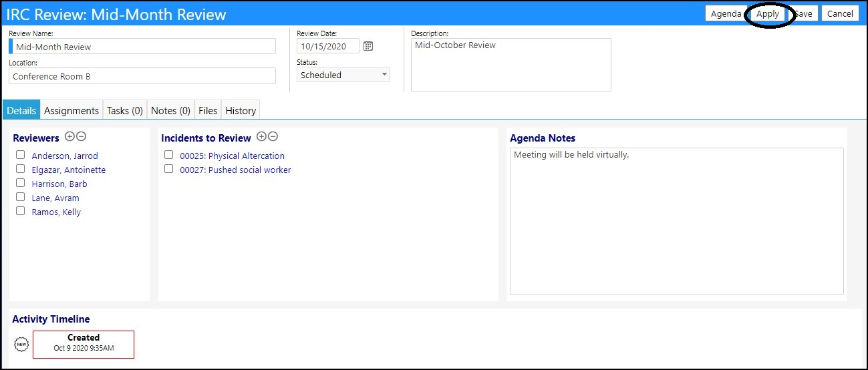The height and width of the screenshot is (370, 868).
Task: Check incident 00027 Pushed social worker box
Action: point(169,169)
